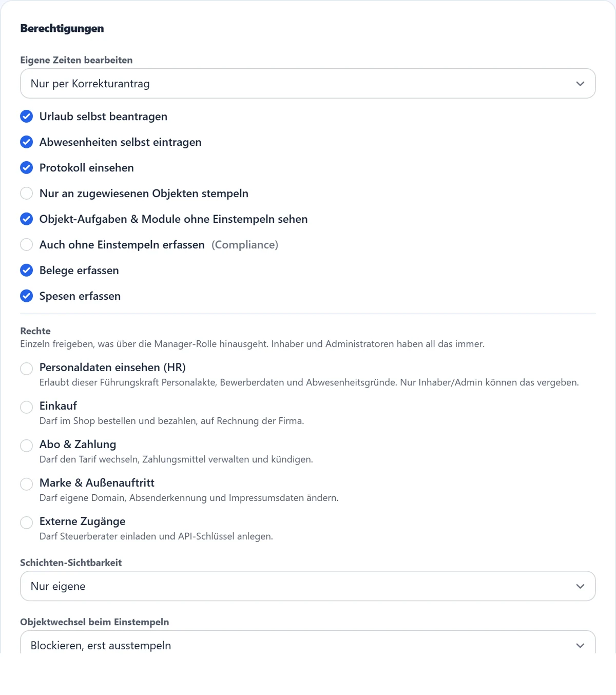616x695 pixels.
Task: Click chevron arrow in Nur eigene select
Action: (580, 586)
